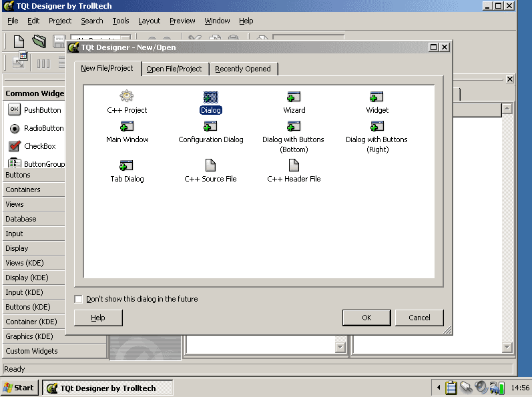532x397 pixels.
Task: Expand the Buttons toolbox category
Action: 34,175
